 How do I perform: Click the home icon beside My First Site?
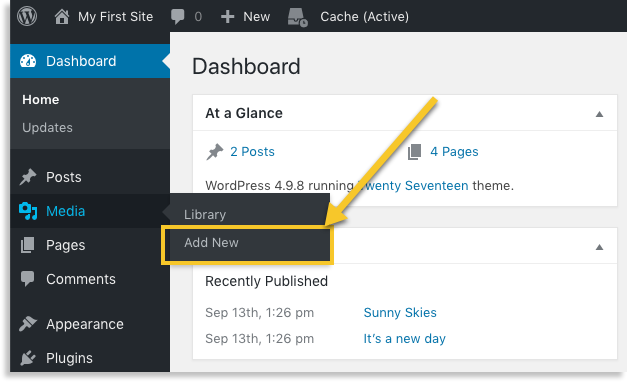62,17
